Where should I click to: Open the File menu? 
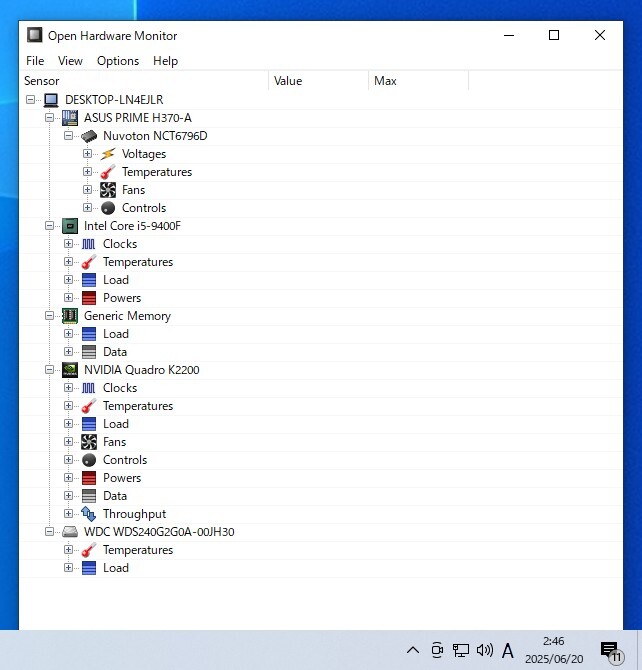(x=35, y=61)
